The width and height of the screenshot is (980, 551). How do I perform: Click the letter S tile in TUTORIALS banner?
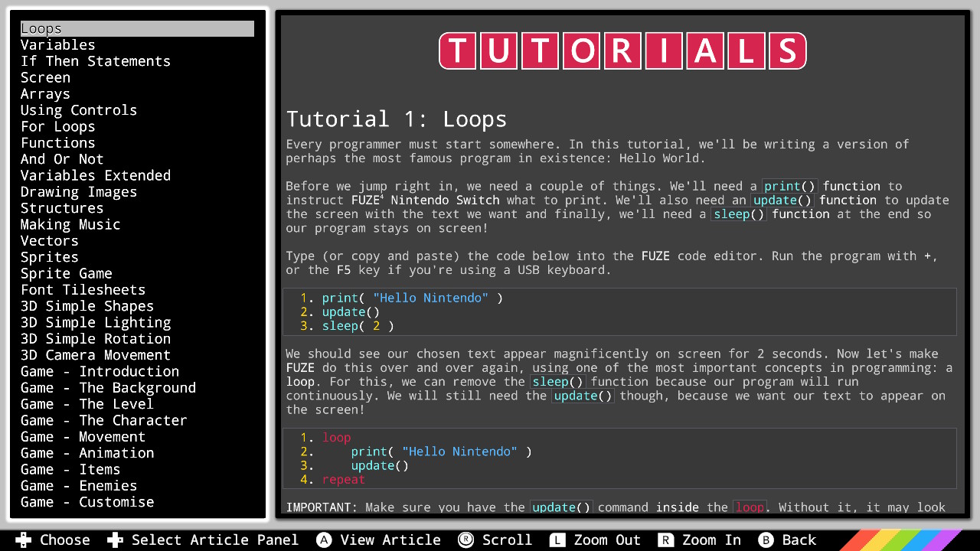789,51
